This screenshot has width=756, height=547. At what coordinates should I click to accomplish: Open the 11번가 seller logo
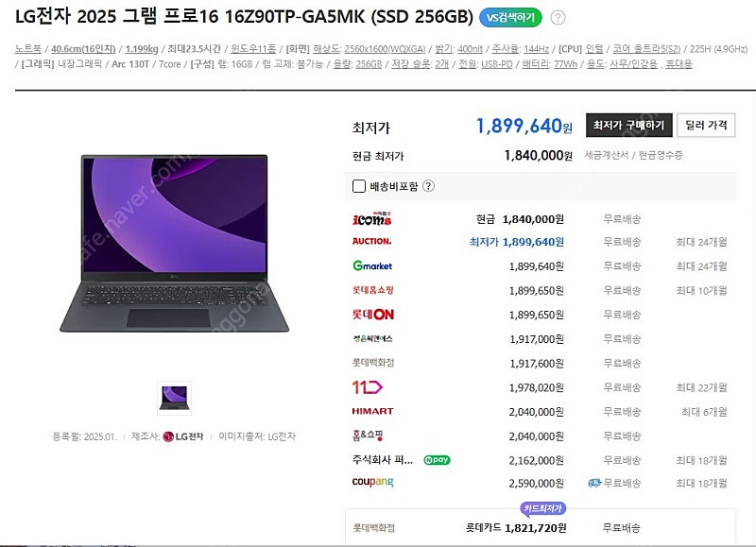coord(367,387)
